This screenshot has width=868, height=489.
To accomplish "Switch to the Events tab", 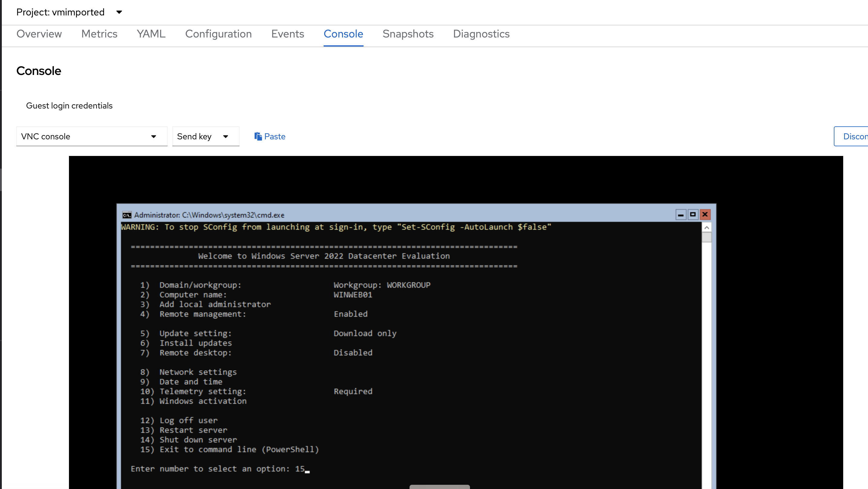I will pyautogui.click(x=287, y=34).
